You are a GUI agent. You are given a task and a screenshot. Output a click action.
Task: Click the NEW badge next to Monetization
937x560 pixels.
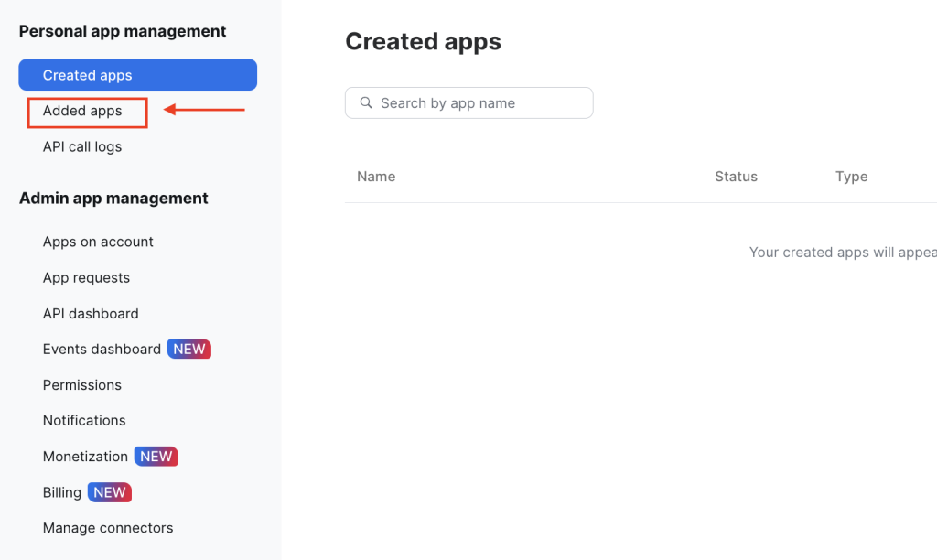click(x=156, y=457)
